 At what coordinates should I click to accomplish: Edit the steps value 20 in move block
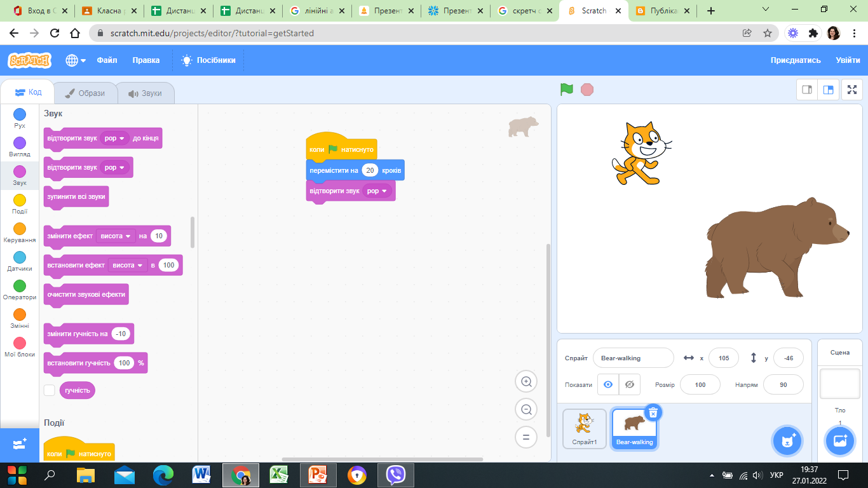point(370,170)
